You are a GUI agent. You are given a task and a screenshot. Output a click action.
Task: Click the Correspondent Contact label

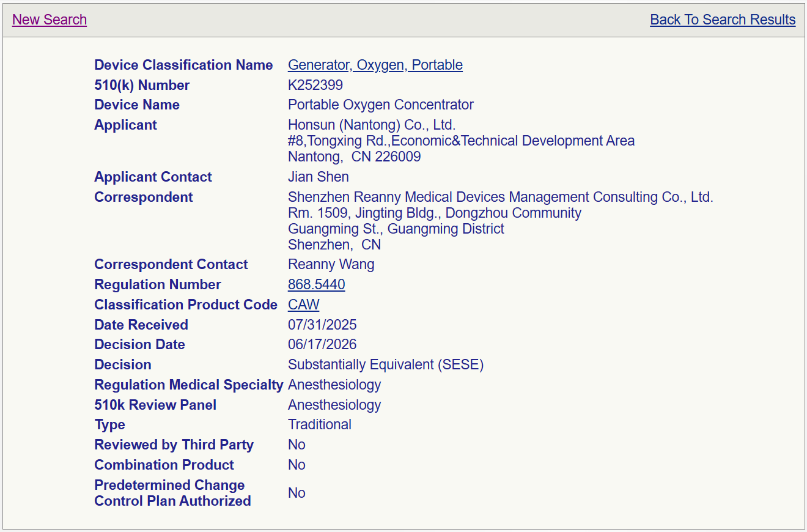171,264
